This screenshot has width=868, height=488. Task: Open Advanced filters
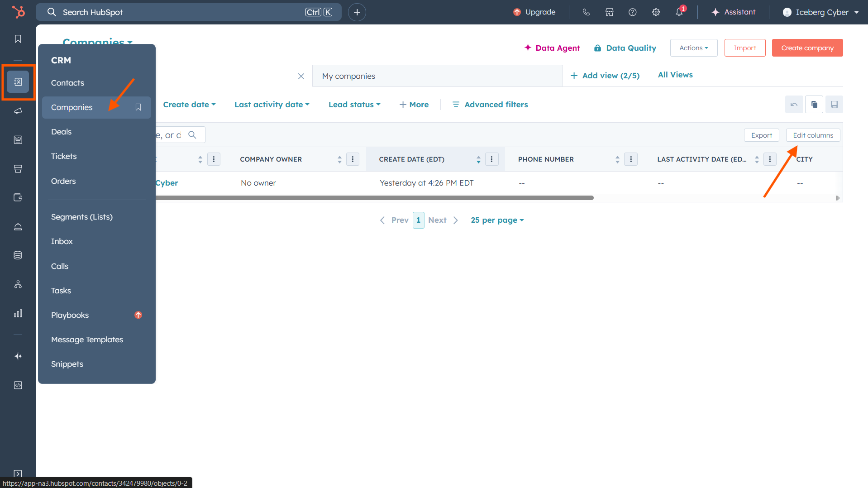490,105
